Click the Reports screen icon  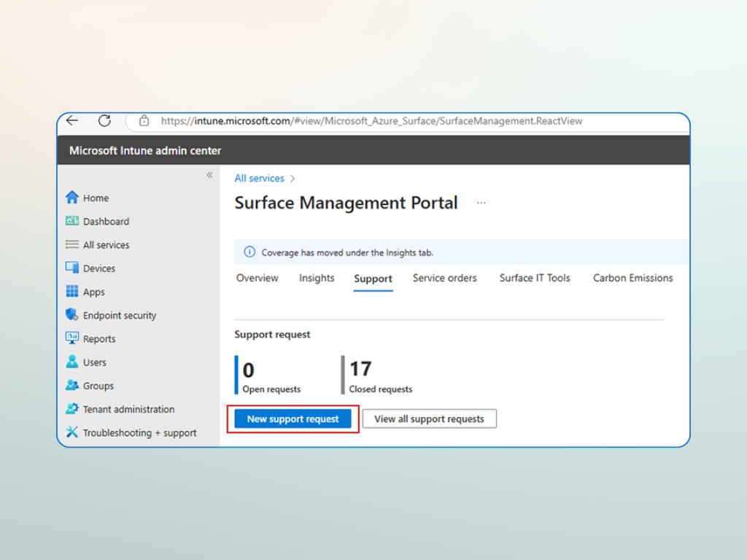point(72,338)
